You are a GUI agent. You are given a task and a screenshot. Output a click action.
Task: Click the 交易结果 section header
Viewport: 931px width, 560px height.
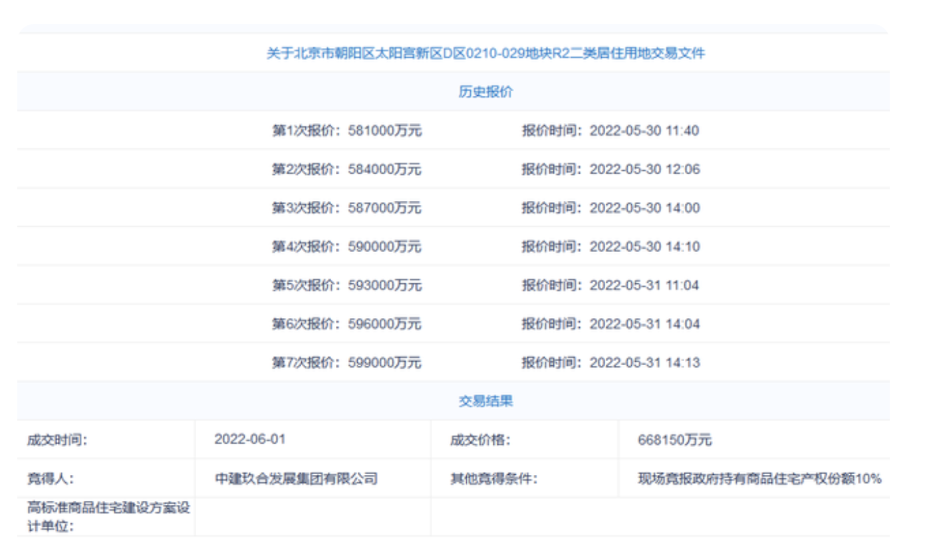coord(485,401)
